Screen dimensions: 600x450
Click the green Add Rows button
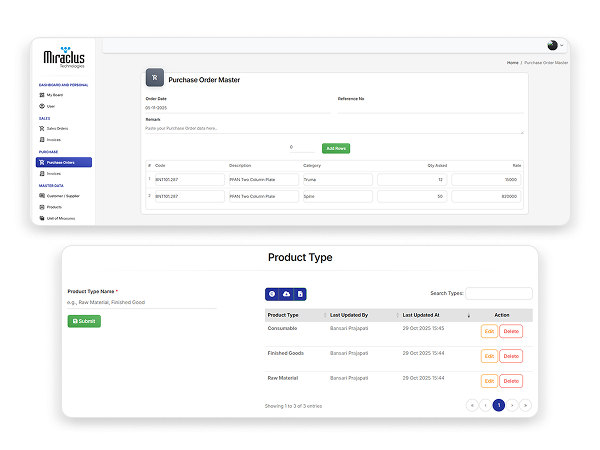tap(336, 148)
